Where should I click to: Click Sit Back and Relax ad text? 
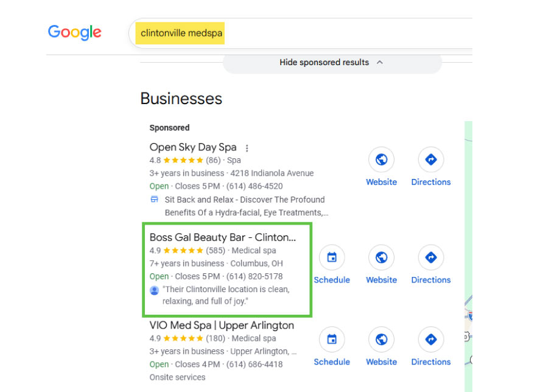246,206
